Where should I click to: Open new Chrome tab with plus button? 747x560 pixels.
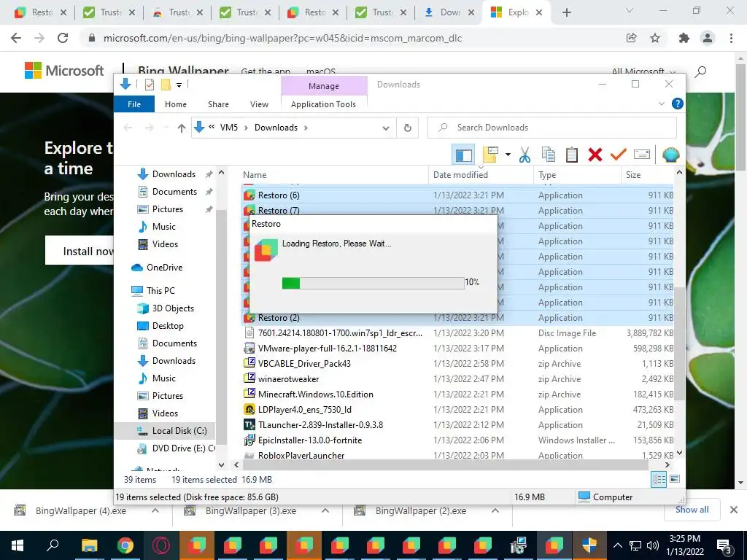pos(566,12)
